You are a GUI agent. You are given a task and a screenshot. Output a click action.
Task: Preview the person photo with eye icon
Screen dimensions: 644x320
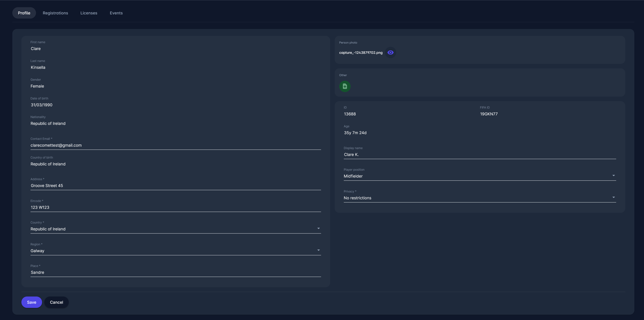tap(390, 52)
